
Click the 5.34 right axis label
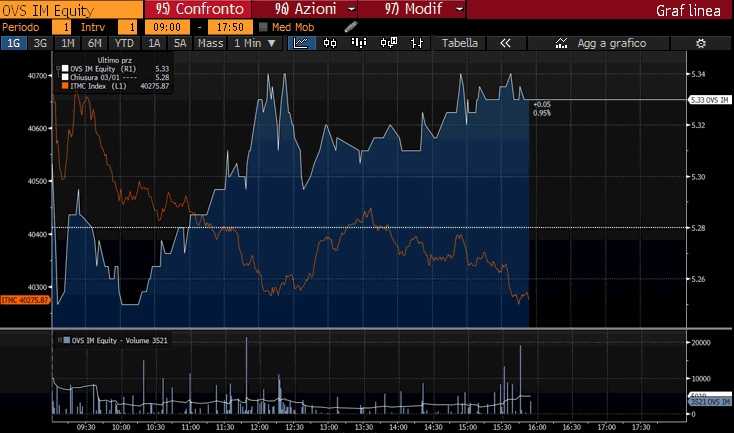pyautogui.click(x=698, y=74)
